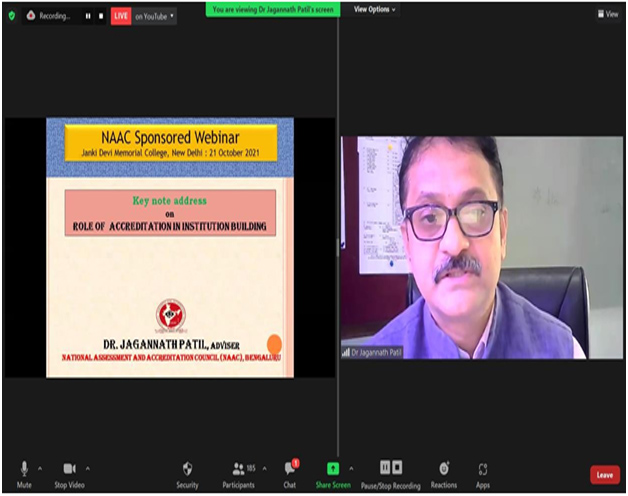Click the cloud Recording indicator
This screenshot has height=496, width=628.
[48, 16]
